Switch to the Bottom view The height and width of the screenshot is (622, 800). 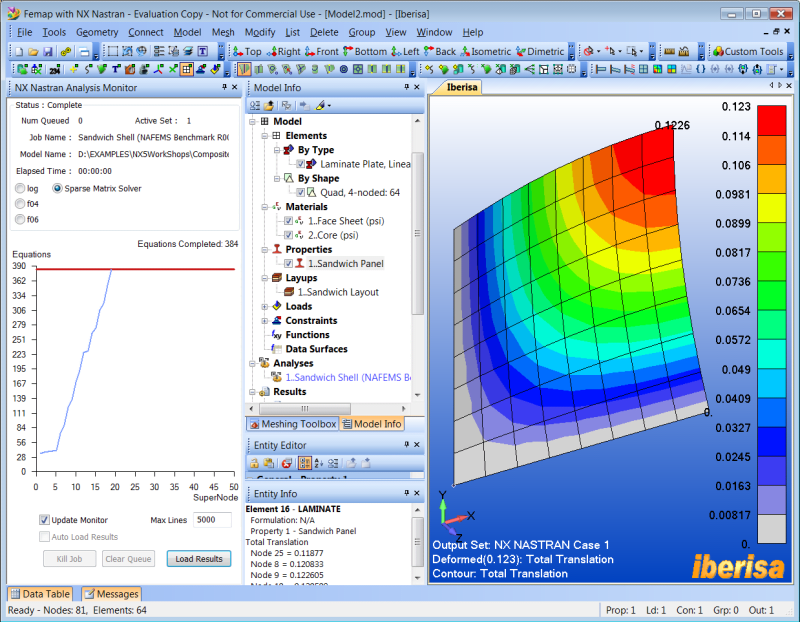pyautogui.click(x=365, y=52)
